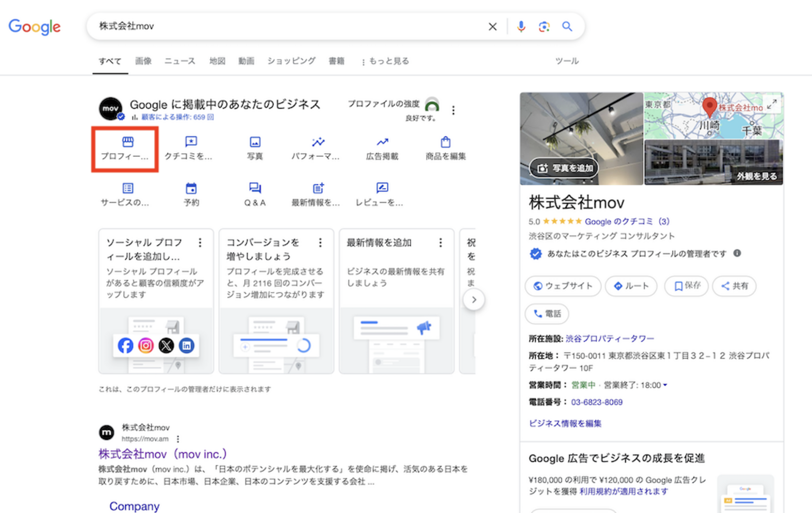This screenshot has height=513, width=812.
Task: Open options on 最新情報を追加 card
Action: pyautogui.click(x=441, y=243)
